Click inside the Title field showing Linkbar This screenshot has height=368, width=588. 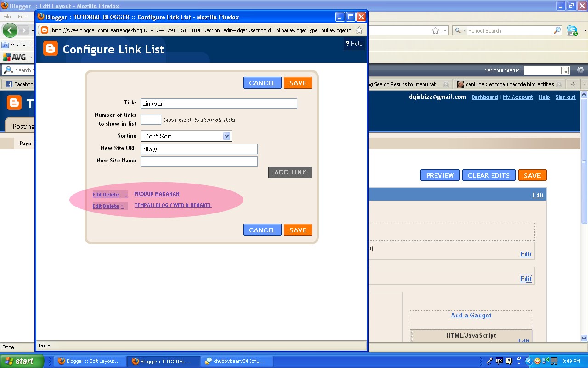tap(218, 103)
